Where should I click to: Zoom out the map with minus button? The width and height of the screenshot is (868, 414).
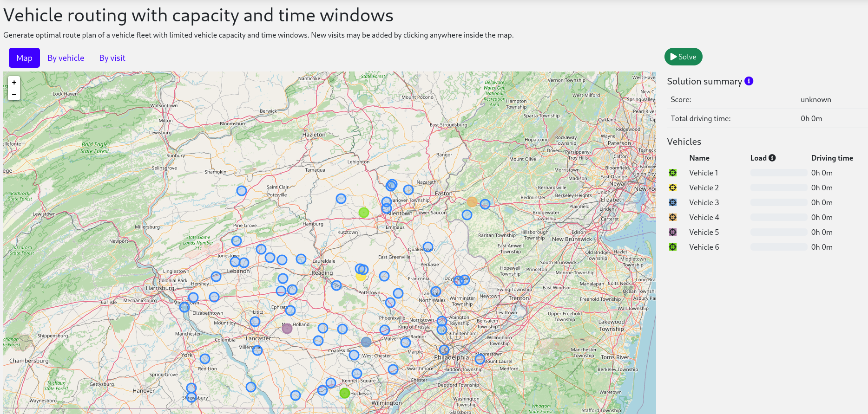pos(14,95)
